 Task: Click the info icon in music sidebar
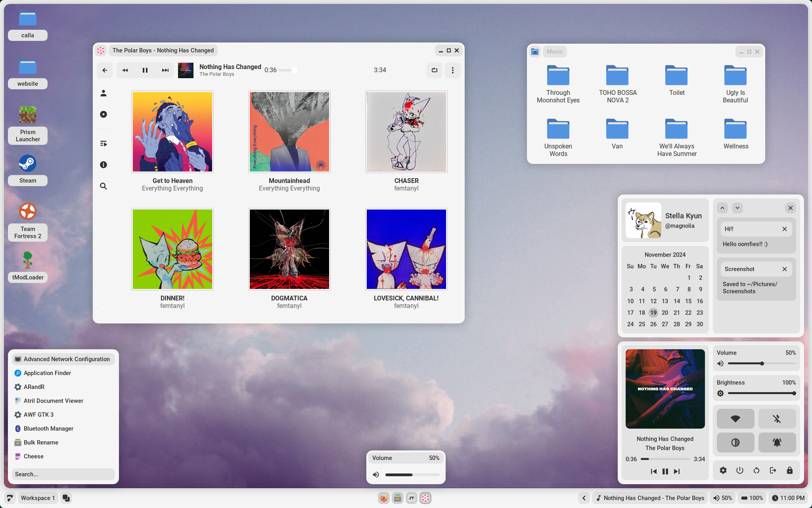pos(103,165)
